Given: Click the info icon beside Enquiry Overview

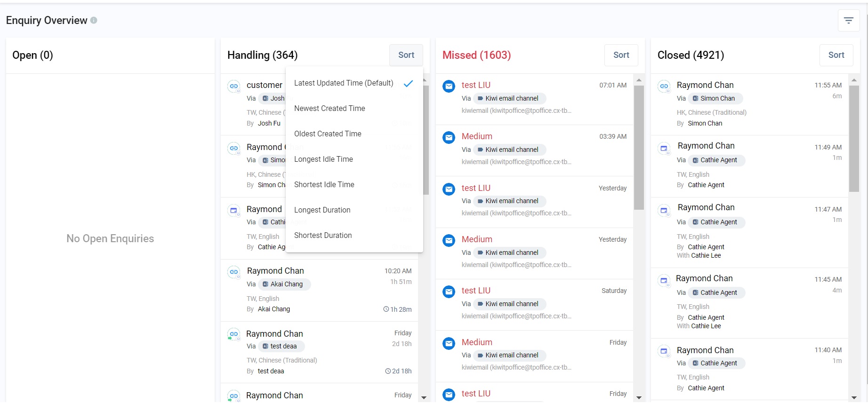Looking at the screenshot, I should click(94, 20).
